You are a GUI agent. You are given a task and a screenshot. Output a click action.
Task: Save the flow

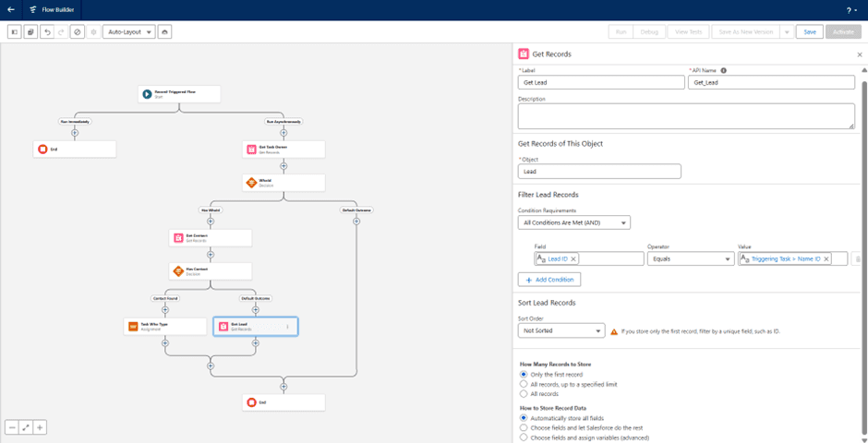[810, 32]
